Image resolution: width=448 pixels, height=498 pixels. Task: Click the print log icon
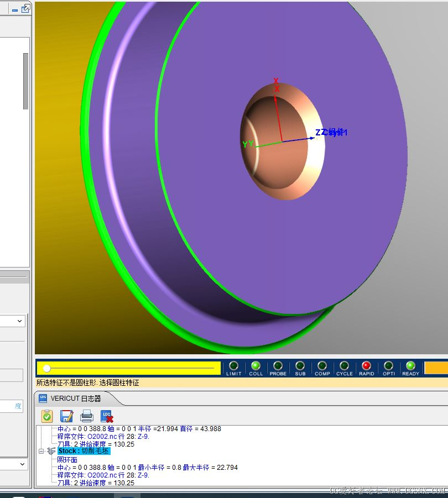point(87,416)
